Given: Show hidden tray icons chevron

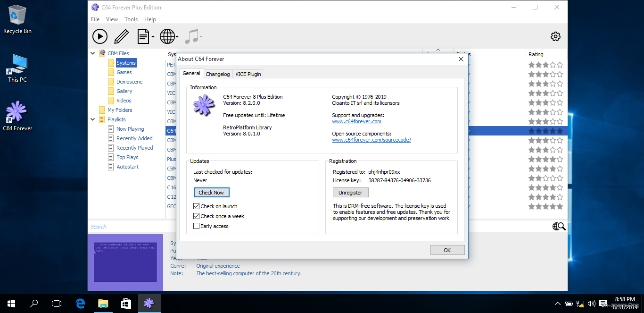Looking at the screenshot, I should tap(558, 304).
